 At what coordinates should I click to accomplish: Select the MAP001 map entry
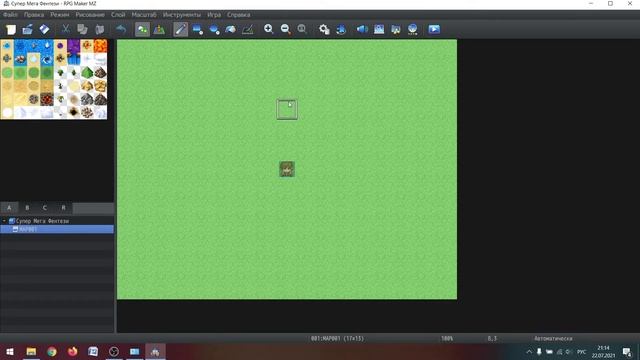[57, 229]
